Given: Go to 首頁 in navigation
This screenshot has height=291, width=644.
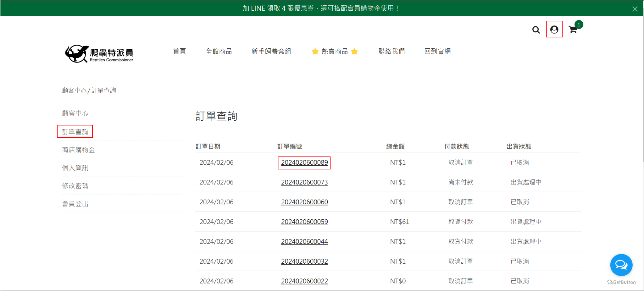Looking at the screenshot, I should tap(180, 51).
